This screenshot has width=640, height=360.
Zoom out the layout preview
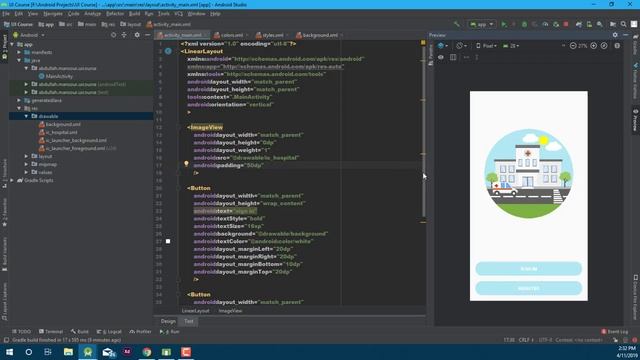(x=573, y=46)
